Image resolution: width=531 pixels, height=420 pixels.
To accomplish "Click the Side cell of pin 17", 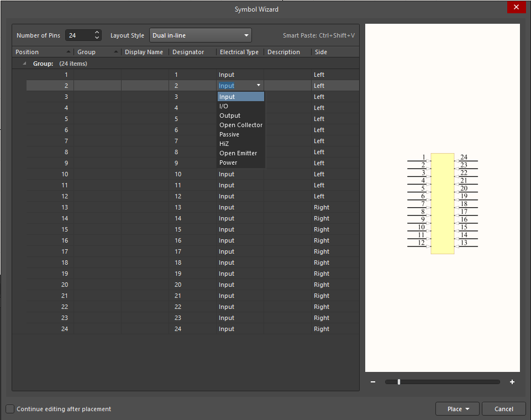I will point(335,251).
